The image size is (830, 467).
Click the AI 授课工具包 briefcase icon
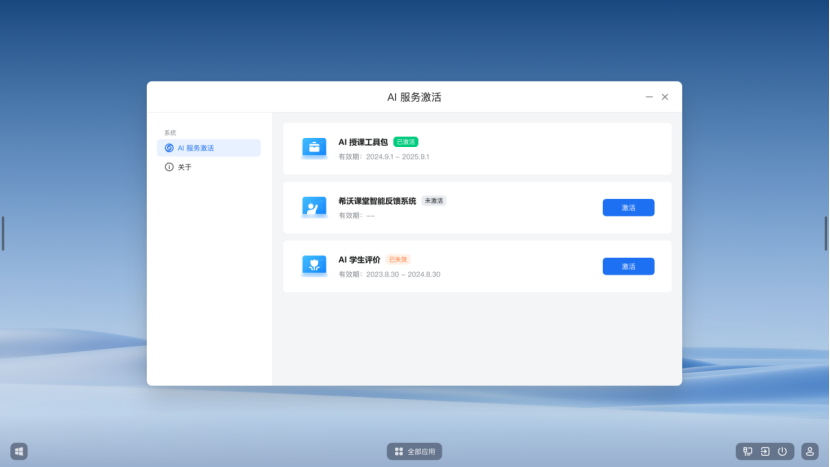point(314,149)
